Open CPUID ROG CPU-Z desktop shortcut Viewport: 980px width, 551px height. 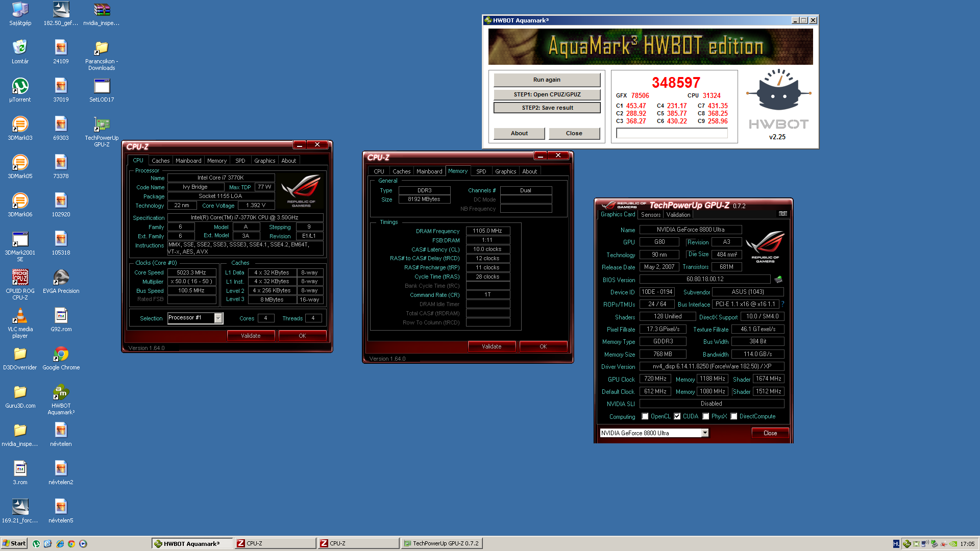(20, 285)
